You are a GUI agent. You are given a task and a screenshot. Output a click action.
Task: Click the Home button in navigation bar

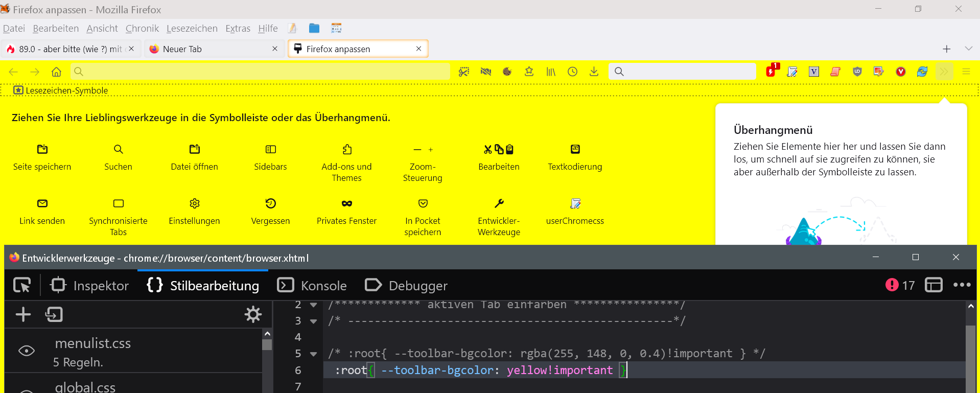56,72
